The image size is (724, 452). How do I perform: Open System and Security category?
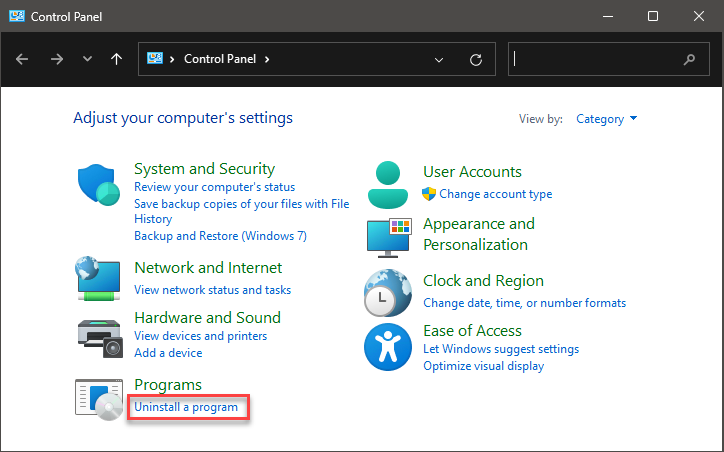tap(205, 169)
